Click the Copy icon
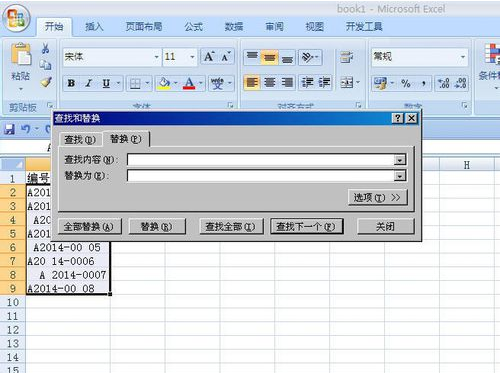Viewport: 502px width, 373px height. [x=46, y=64]
